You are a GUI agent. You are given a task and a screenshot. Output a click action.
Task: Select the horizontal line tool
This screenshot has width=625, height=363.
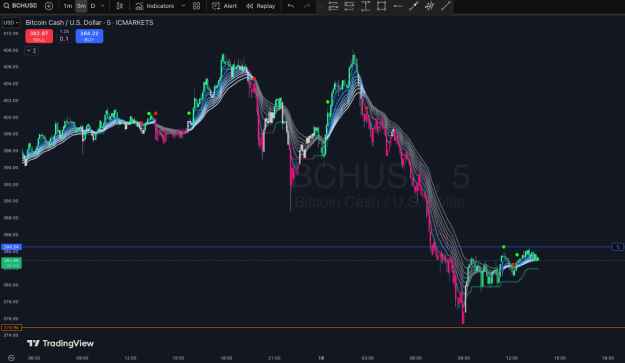point(397,6)
